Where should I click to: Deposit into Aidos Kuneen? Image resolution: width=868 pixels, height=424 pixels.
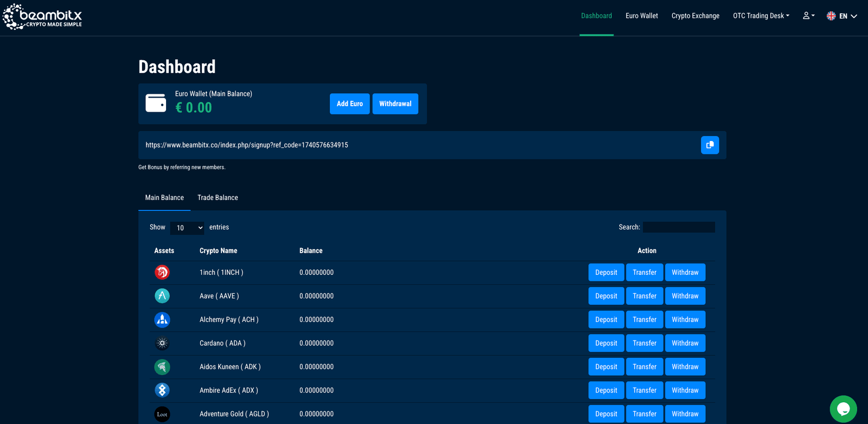606,367
